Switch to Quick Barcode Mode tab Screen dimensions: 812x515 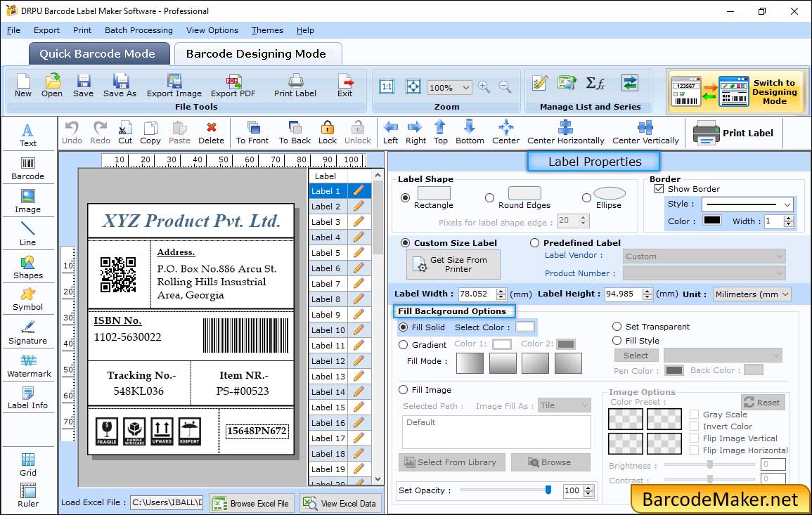[x=99, y=54]
